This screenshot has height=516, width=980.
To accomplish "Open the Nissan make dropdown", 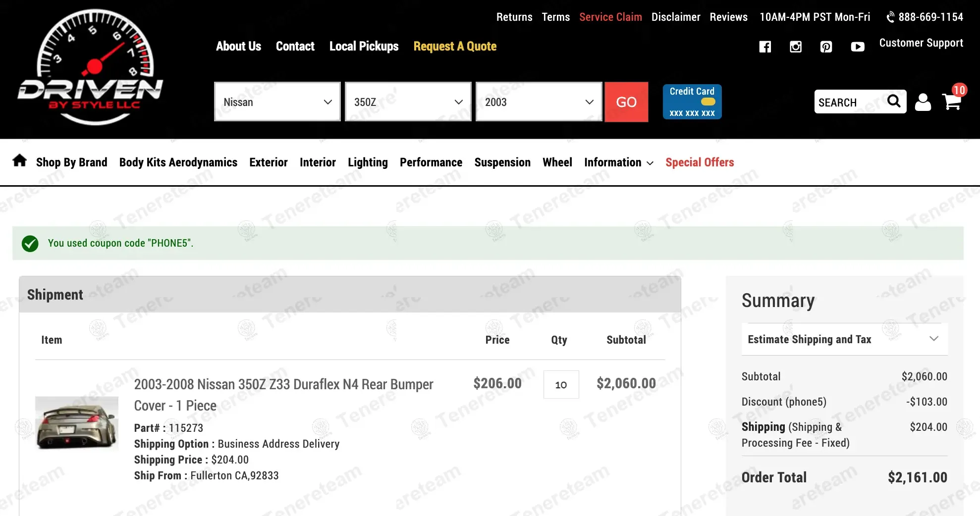I will [277, 102].
